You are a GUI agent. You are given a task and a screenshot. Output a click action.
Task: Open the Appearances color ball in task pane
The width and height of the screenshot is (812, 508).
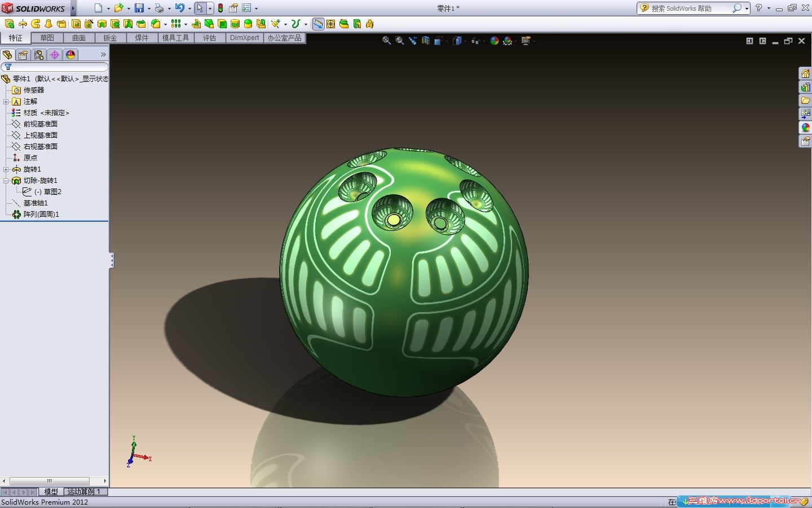(805, 128)
